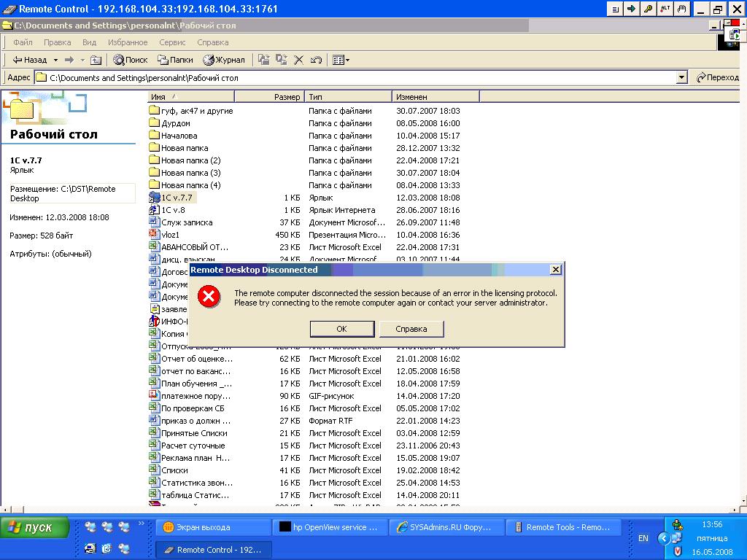
Task: Click the Remote Control menu list icon
Action: click(x=615, y=9)
